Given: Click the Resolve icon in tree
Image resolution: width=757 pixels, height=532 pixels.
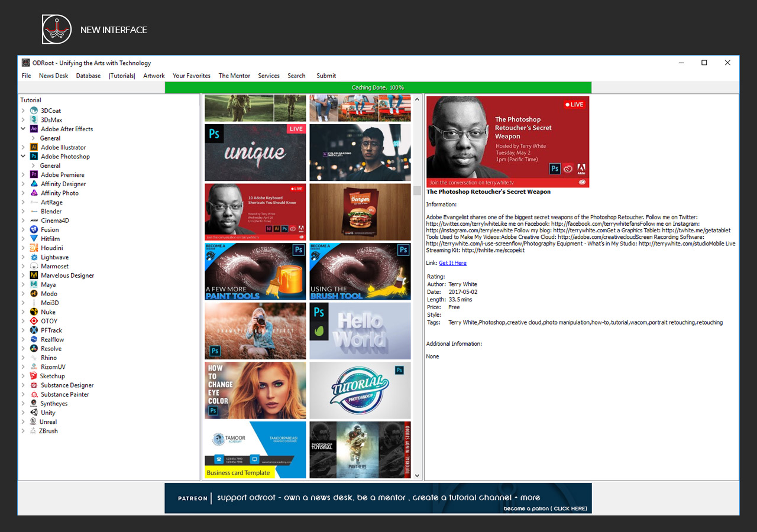Looking at the screenshot, I should (x=34, y=349).
